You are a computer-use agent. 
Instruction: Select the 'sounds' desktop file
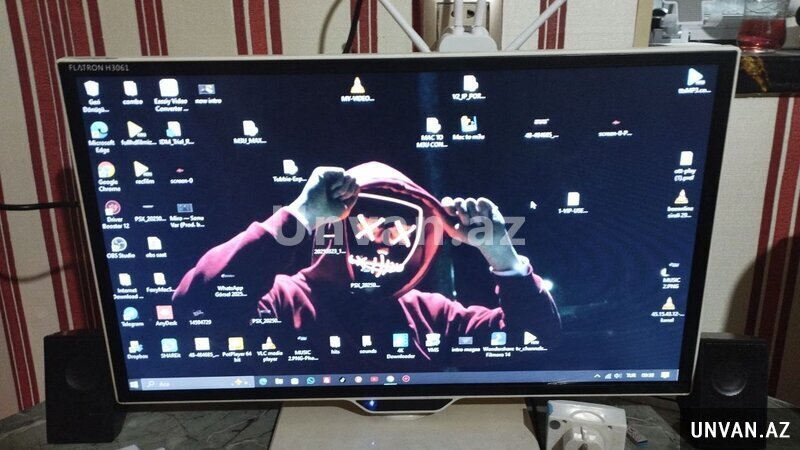(x=367, y=344)
